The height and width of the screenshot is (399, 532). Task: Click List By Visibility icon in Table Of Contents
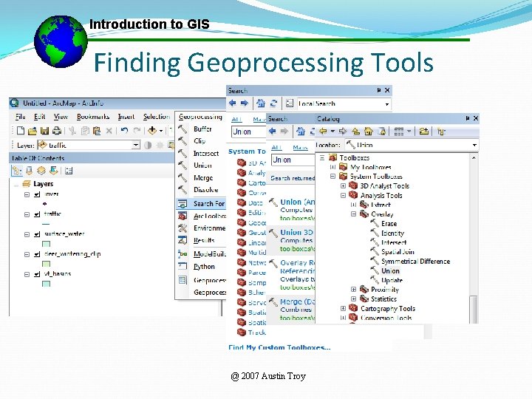[41, 171]
